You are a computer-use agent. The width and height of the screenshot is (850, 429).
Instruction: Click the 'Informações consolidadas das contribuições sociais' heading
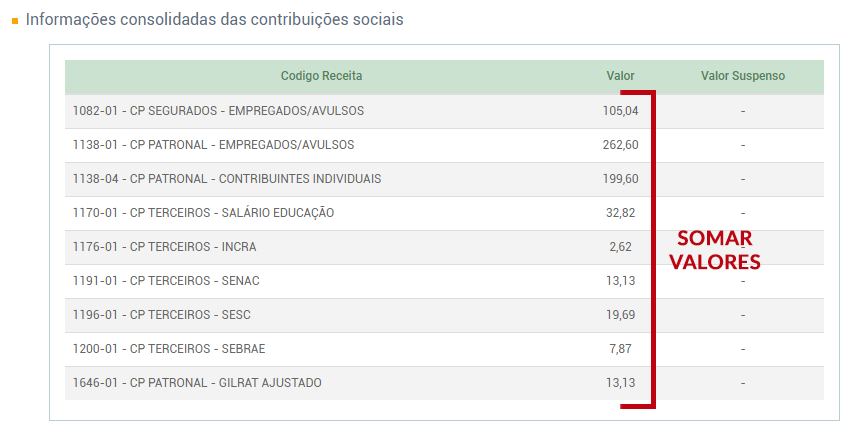pos(214,19)
